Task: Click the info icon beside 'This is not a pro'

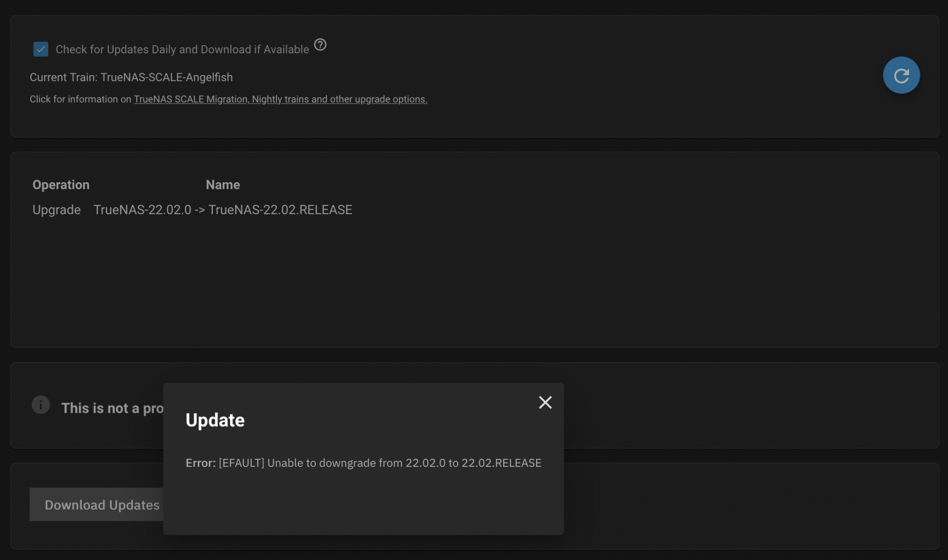Action: click(40, 405)
